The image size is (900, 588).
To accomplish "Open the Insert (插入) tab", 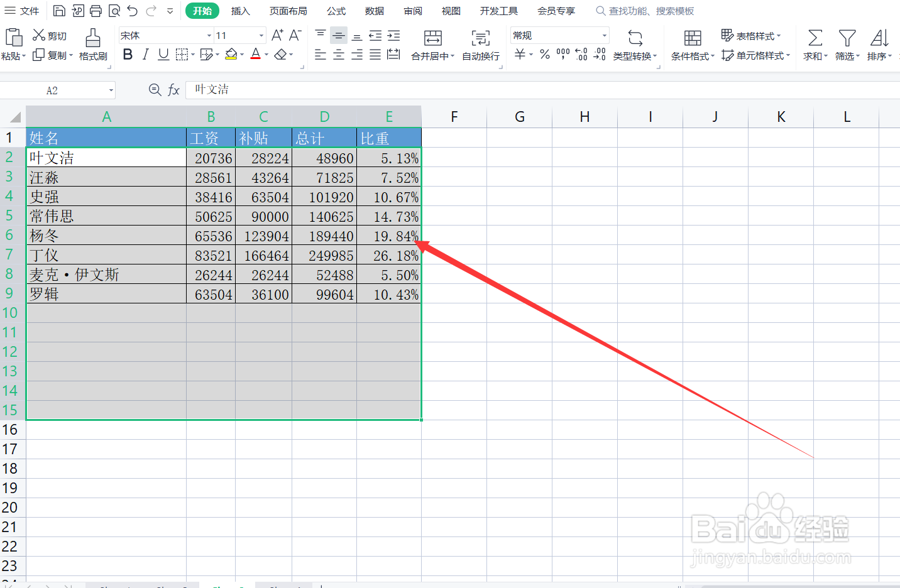I will point(241,11).
